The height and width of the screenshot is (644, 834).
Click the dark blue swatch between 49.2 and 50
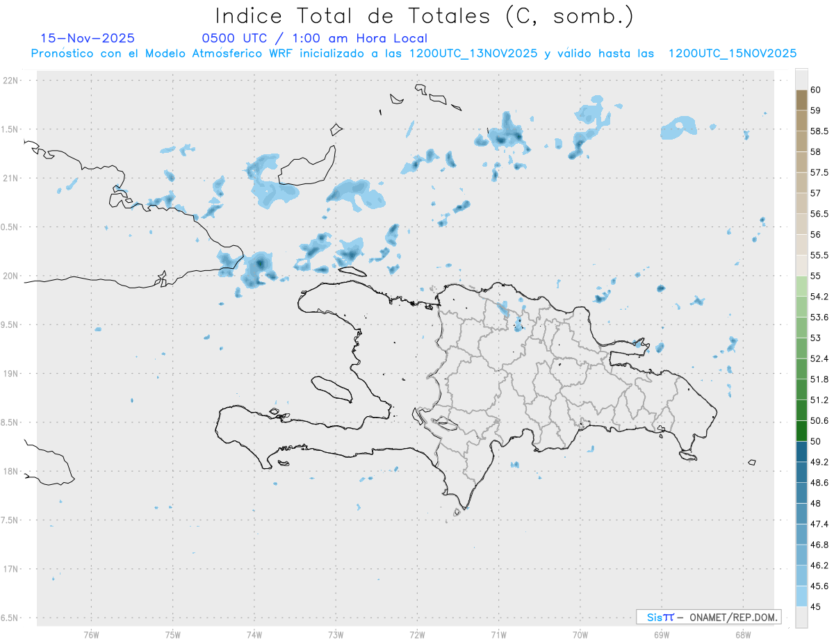[801, 452]
